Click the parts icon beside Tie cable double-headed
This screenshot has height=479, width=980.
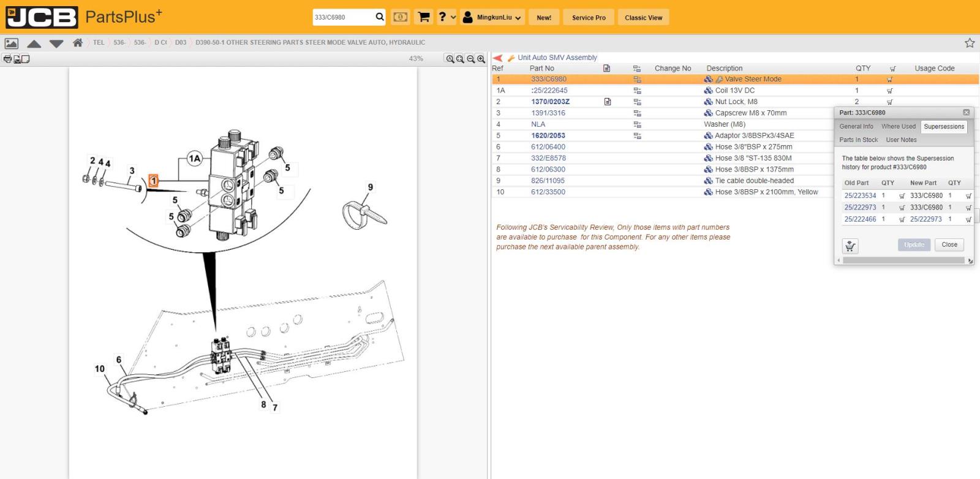[708, 181]
